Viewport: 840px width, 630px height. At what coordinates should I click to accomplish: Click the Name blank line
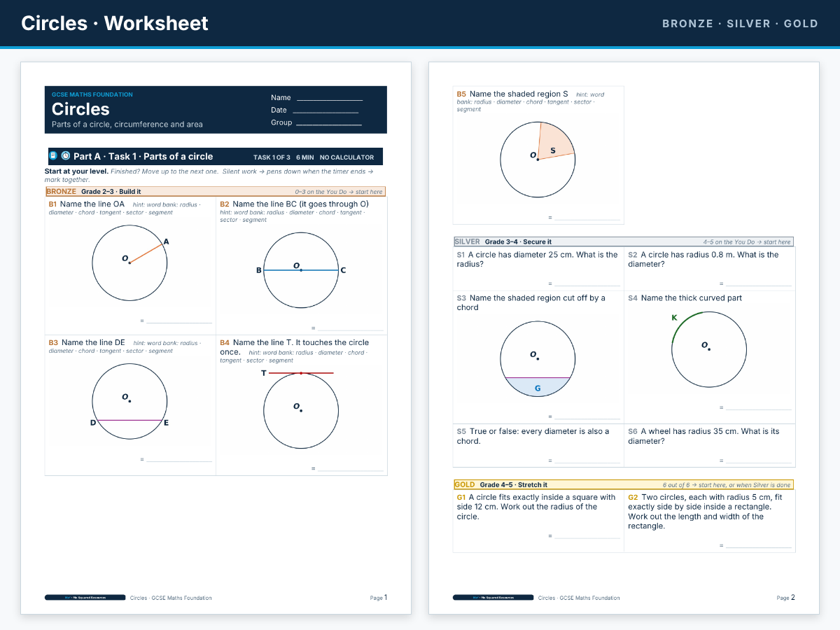pyautogui.click(x=330, y=100)
